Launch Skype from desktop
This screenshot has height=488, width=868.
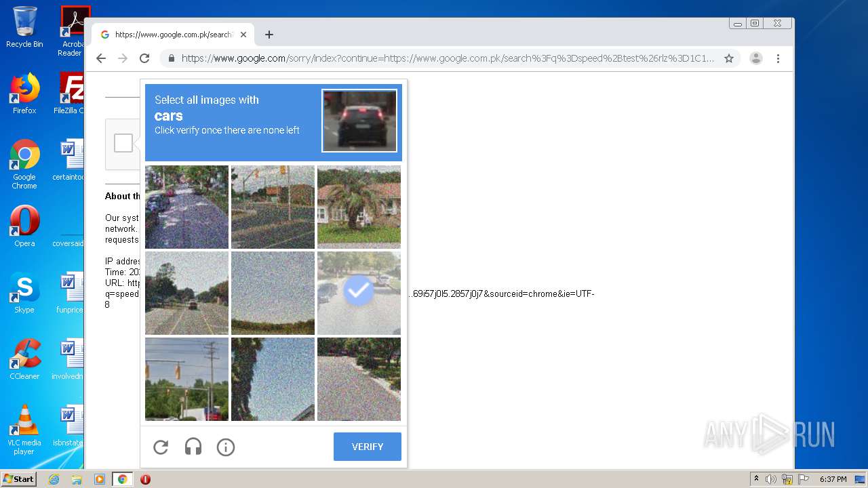click(24, 293)
